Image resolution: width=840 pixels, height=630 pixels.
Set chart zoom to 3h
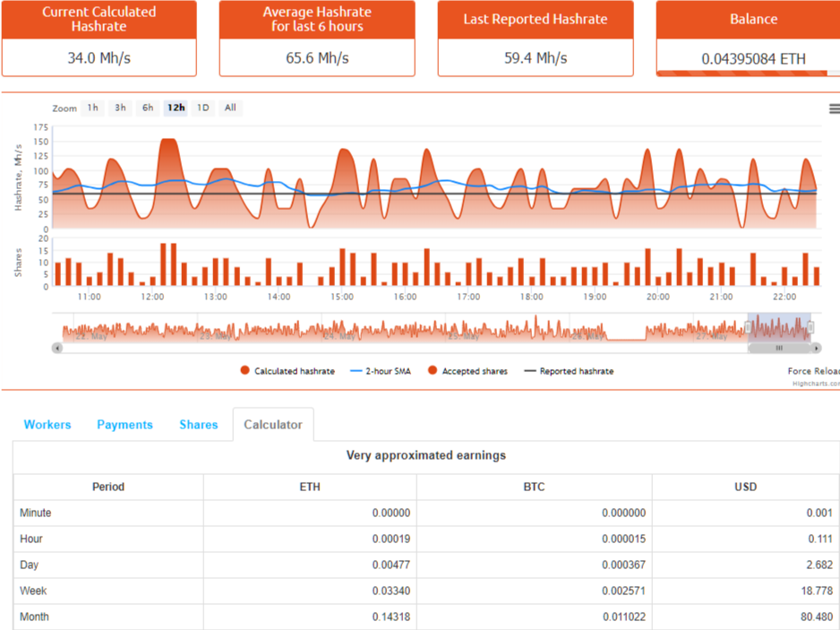click(121, 108)
